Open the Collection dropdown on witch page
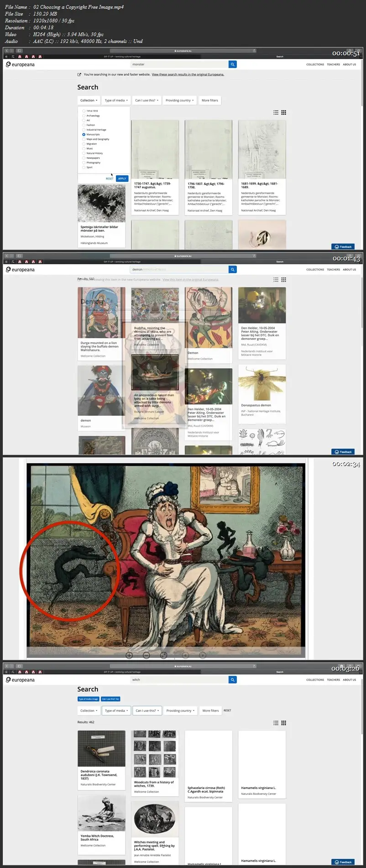Screen dimensions: 366x868 coord(89,711)
